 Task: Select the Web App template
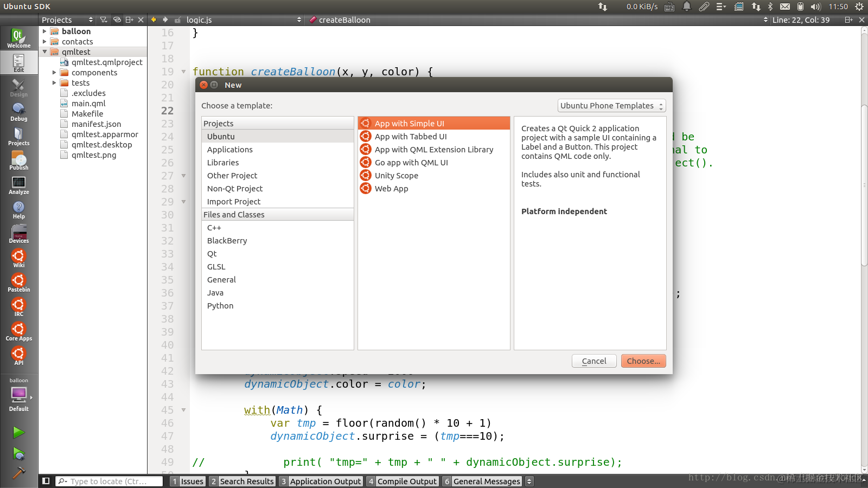(x=434, y=189)
